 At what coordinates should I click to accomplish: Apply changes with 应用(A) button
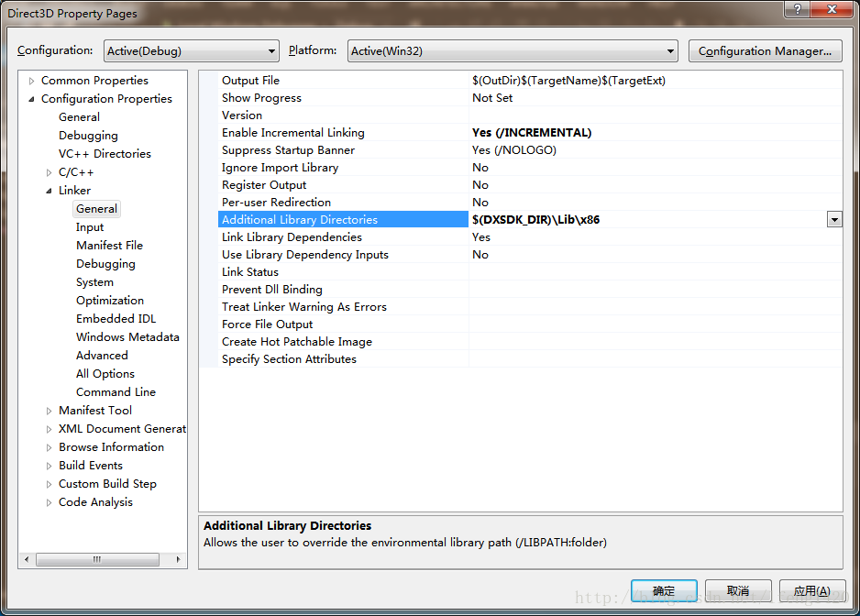click(811, 590)
